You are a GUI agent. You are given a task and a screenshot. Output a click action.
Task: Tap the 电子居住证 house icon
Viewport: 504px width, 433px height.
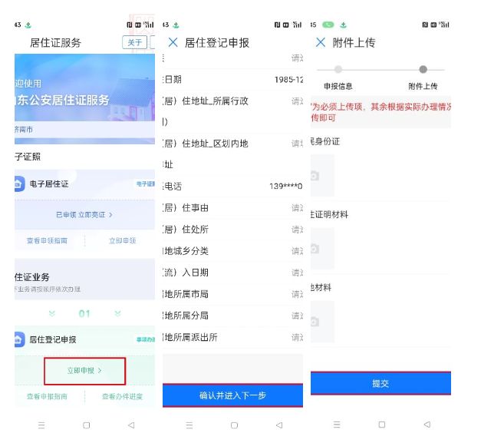[x=19, y=184]
